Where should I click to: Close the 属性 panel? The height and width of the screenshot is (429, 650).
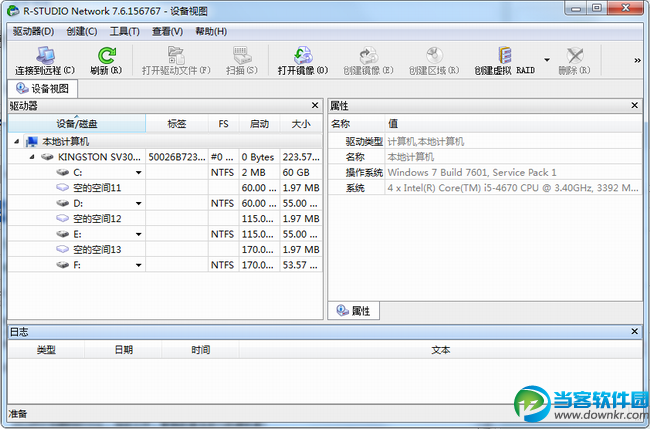pos(635,105)
